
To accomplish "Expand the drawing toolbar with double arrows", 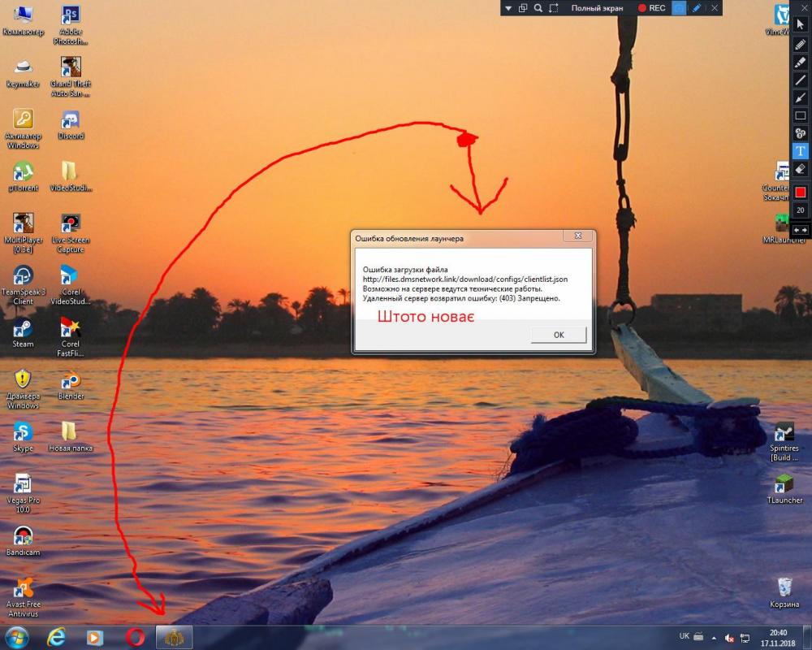I will [801, 230].
